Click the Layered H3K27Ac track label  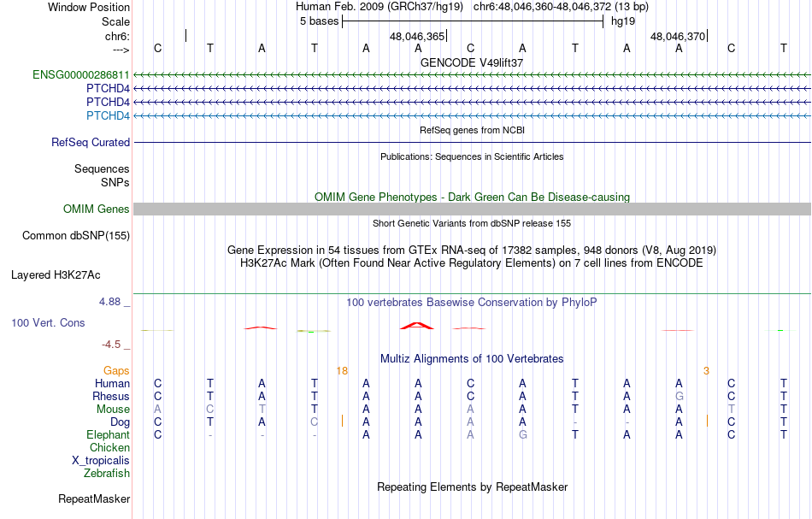(56, 275)
